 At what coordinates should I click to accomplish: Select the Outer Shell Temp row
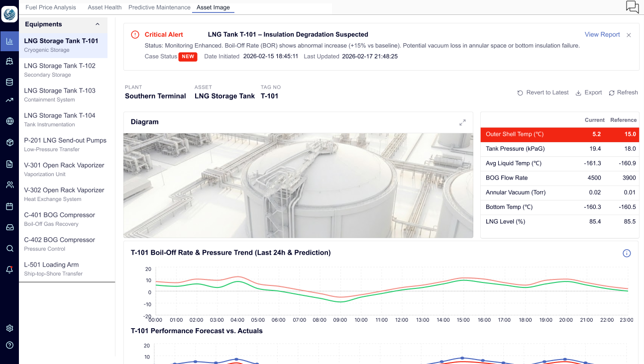(559, 134)
